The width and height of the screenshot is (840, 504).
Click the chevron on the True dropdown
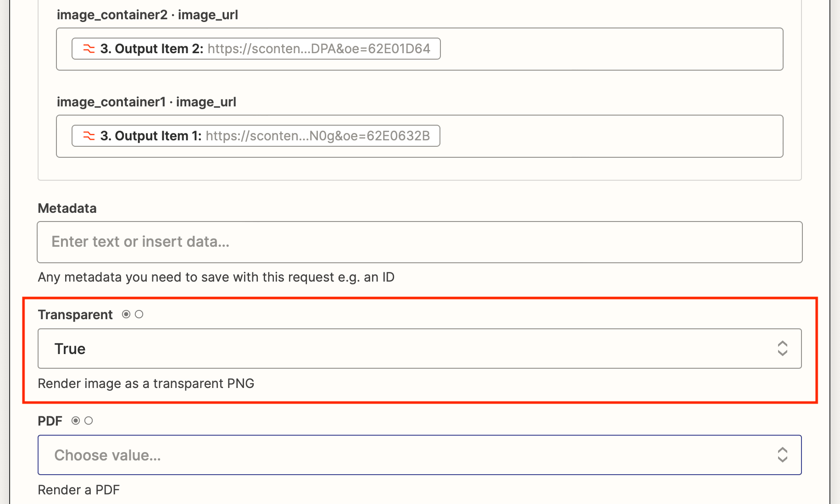pos(783,349)
